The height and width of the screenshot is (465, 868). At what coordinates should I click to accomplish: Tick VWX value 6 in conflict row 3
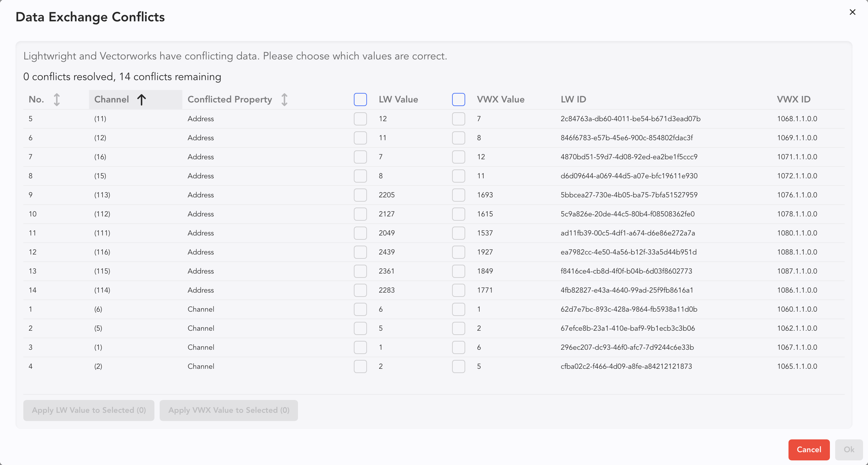[x=458, y=347]
